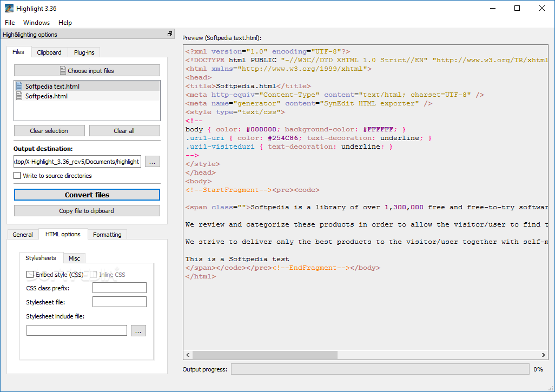555x392 pixels.
Task: Click the CSS class prefix field
Action: [120, 288]
